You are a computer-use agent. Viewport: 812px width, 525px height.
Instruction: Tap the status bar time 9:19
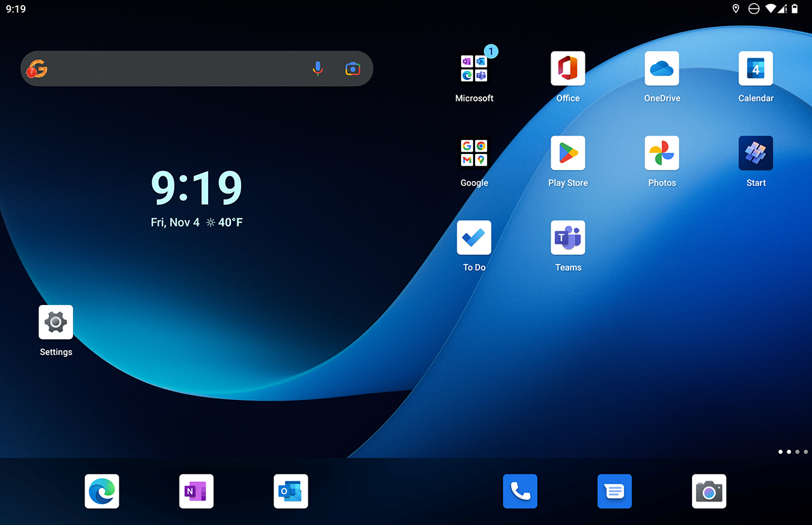click(x=16, y=10)
